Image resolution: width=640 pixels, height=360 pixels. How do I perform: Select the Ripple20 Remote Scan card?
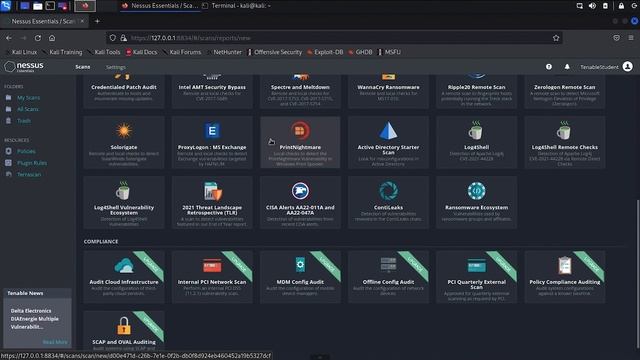(476, 91)
